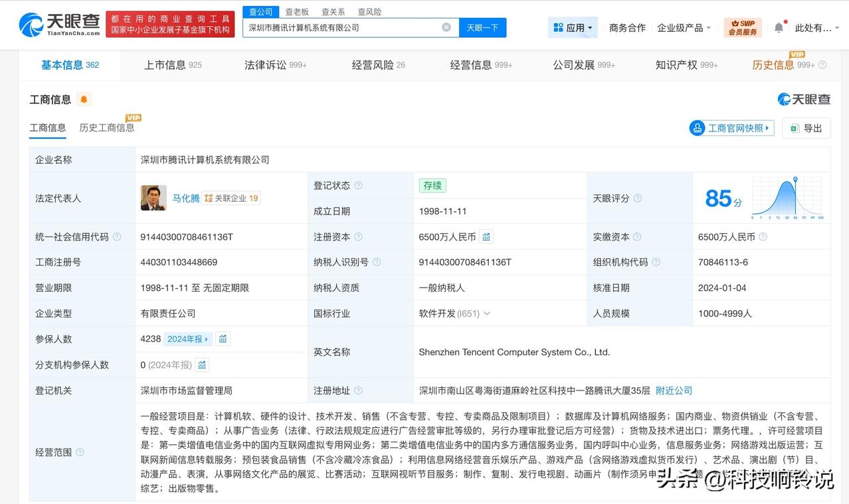Click the help icon beside 经营范围 label
849x504 pixels.
click(x=80, y=452)
